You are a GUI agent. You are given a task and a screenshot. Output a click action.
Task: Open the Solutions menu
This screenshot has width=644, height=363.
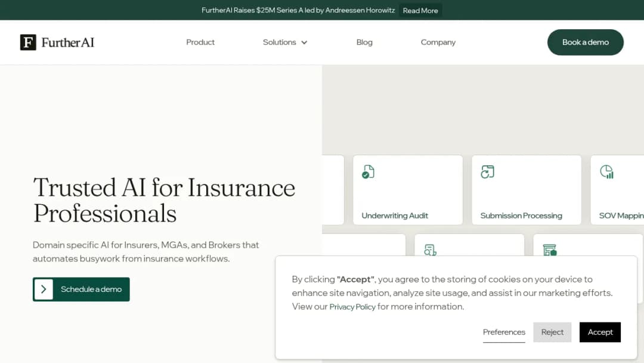click(284, 42)
